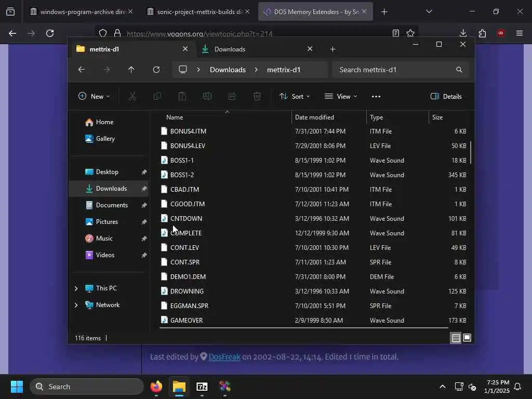Select the DEMO1.DEM file
The image size is (532, 399).
(314, 277)
